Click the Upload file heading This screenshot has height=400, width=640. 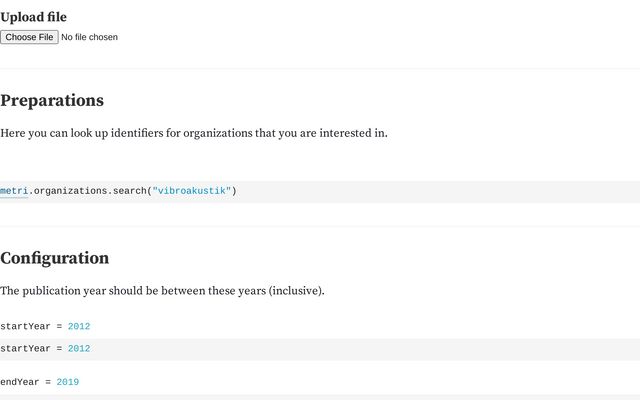coord(33,17)
